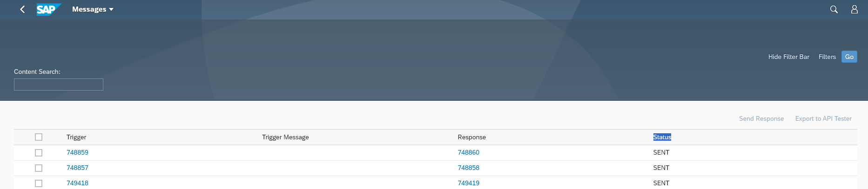Click the Status column header
Viewport: 868px width, 189px height.
pos(662,137)
